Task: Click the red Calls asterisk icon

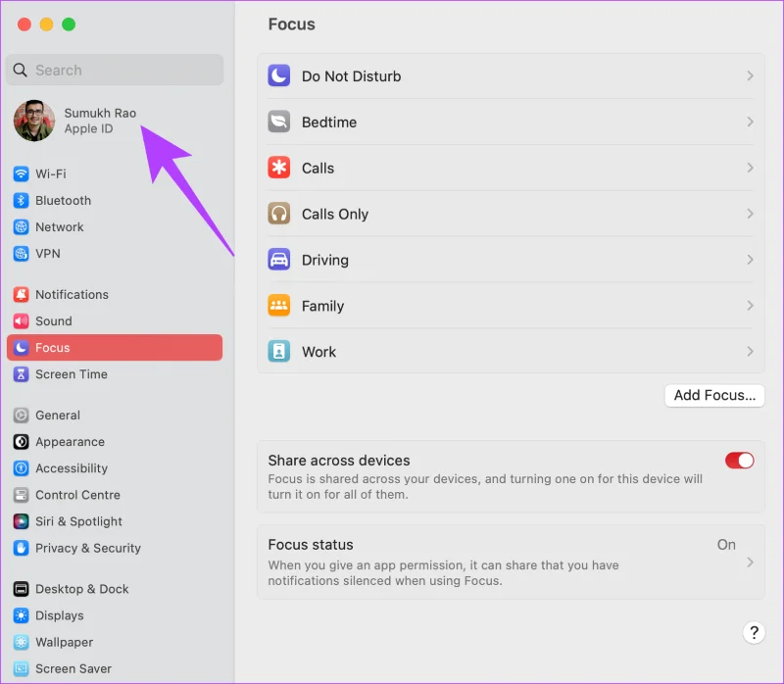Action: (x=279, y=168)
